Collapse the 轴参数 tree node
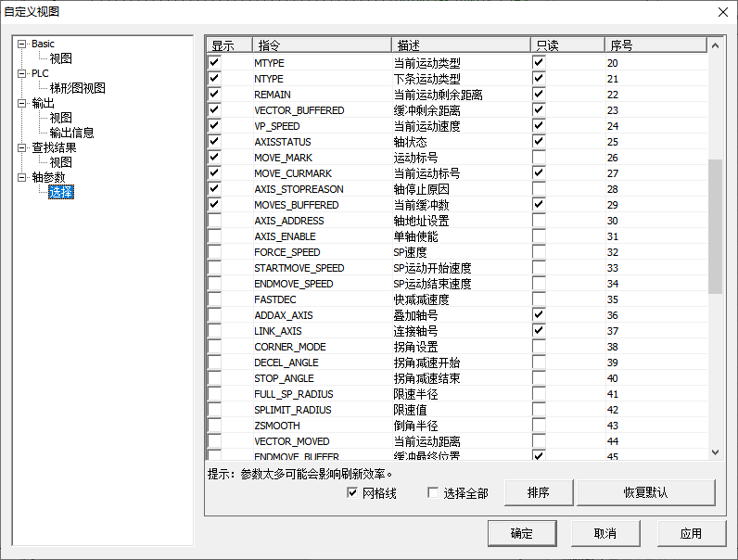This screenshot has height=560, width=738. [21, 177]
